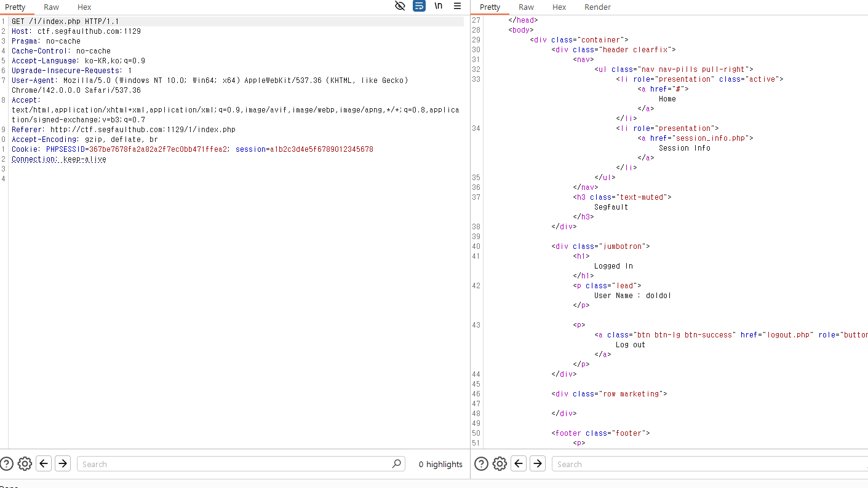868x488 pixels.
Task: Go to next match in request search
Action: (x=63, y=464)
